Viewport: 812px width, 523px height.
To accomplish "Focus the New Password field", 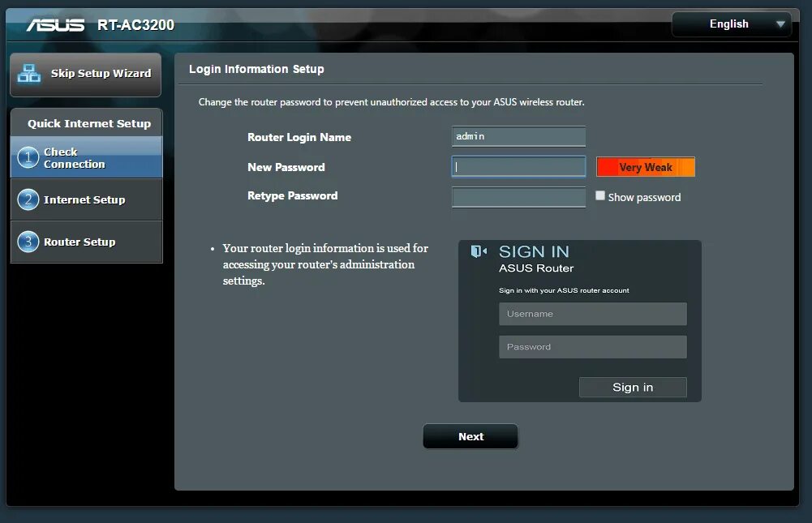I will tap(518, 166).
